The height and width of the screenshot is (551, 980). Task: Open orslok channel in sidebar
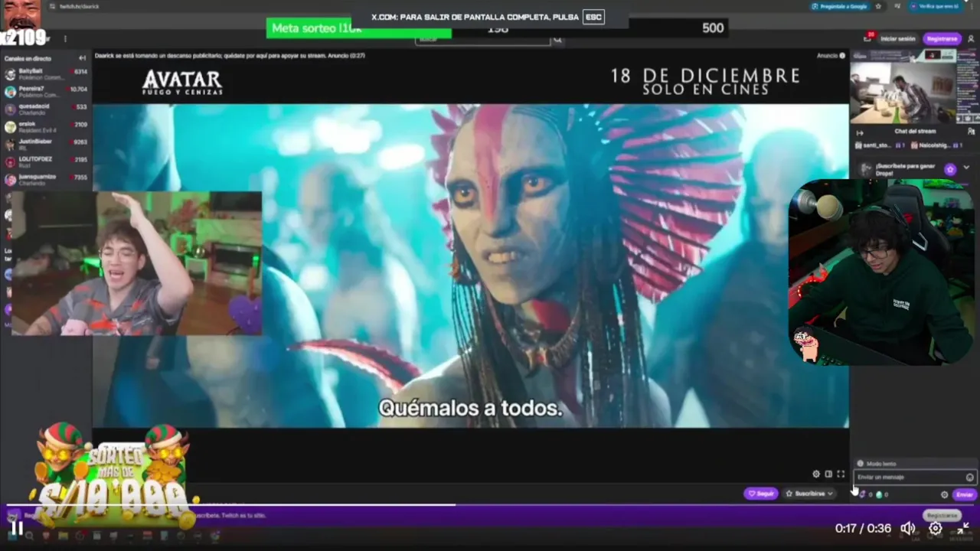click(x=46, y=127)
